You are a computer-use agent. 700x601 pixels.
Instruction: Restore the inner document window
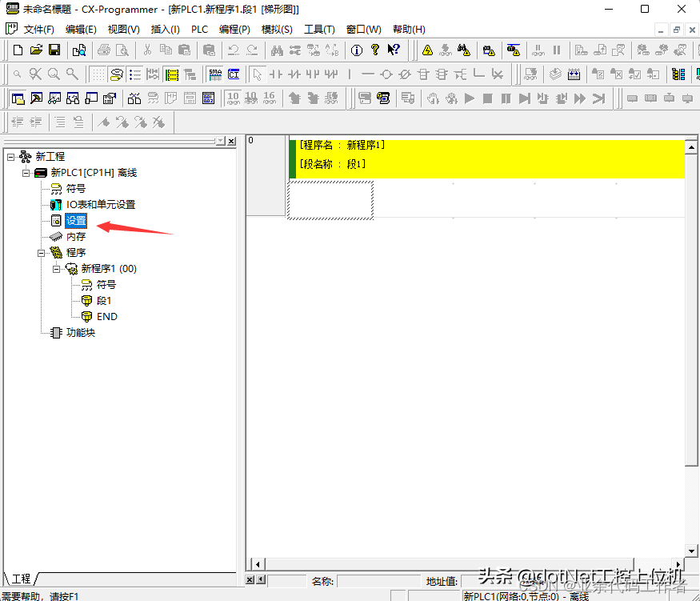[676, 30]
